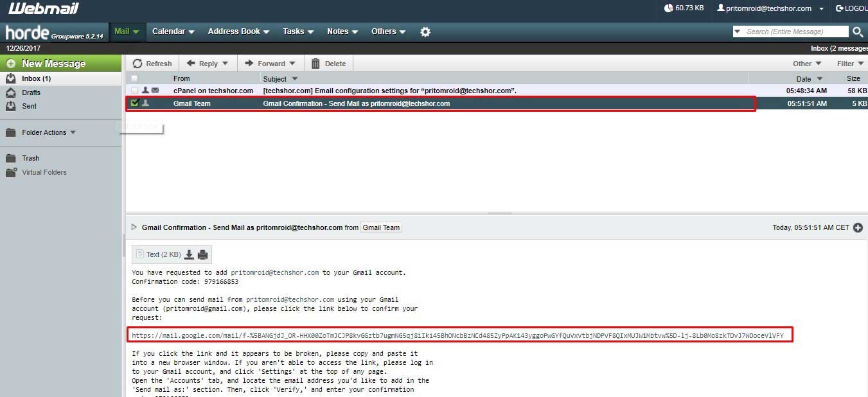Open the Others menu
Viewport: 868px width, 397px height.
pyautogui.click(x=388, y=31)
